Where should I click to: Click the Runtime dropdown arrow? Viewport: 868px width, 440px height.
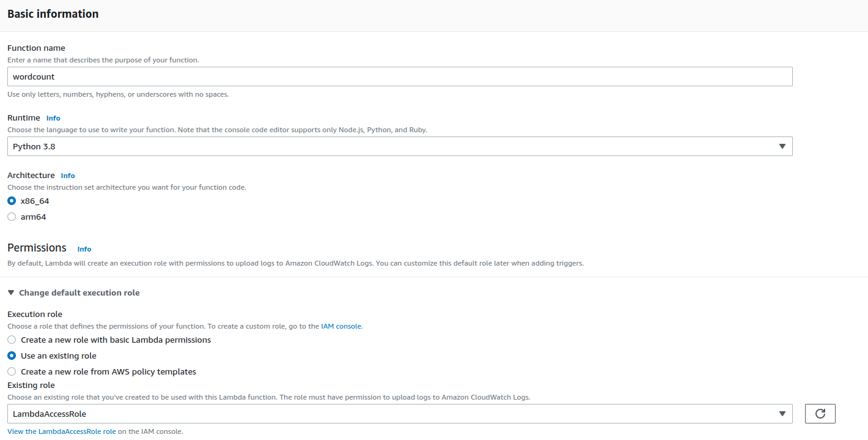[782, 146]
